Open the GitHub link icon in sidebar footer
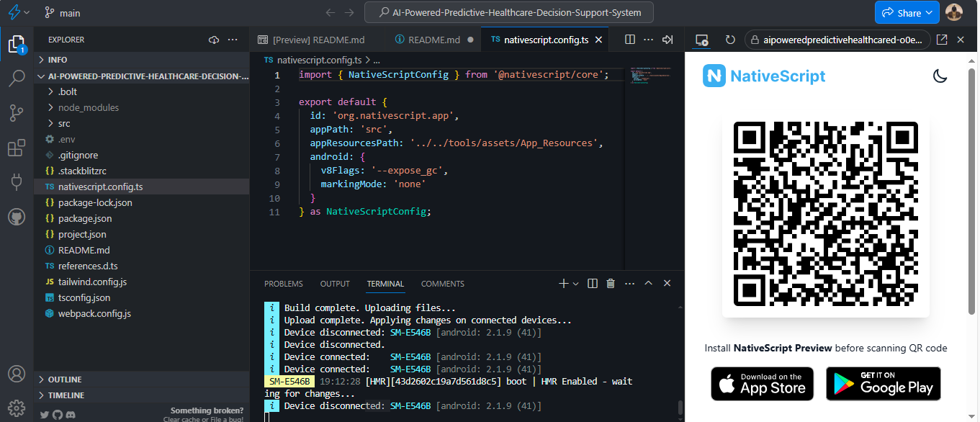The image size is (980, 422). tap(58, 415)
